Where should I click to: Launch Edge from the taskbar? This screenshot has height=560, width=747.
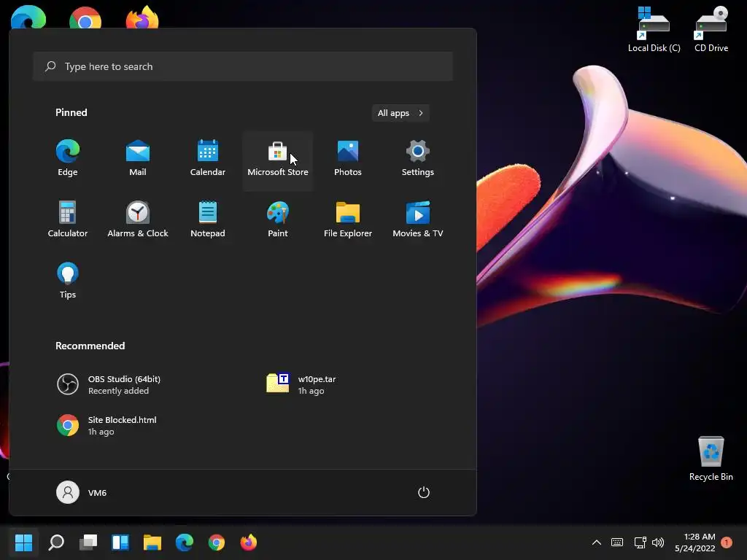[x=185, y=542]
